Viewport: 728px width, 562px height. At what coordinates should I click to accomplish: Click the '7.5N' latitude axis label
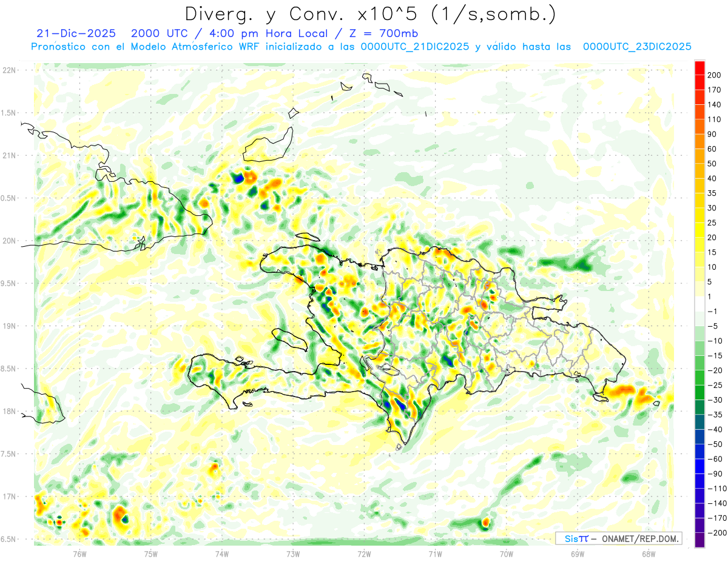(10, 454)
